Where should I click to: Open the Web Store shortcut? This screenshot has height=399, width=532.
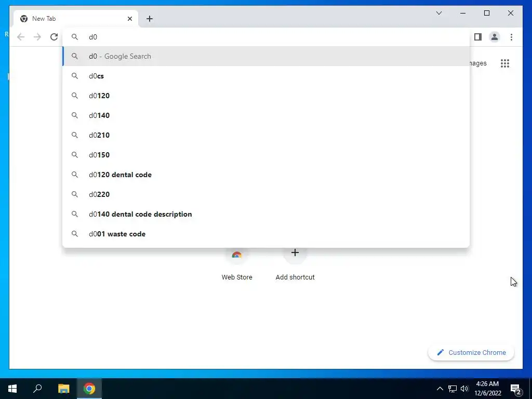237,264
